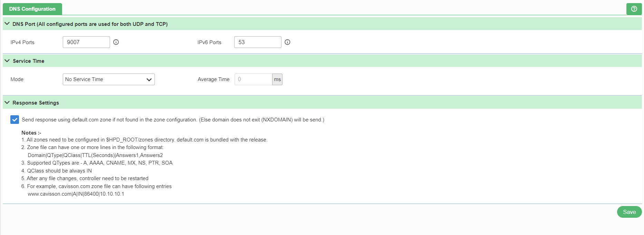Open the help icon in top-right corner
The width and height of the screenshot is (644, 235).
coord(634,9)
